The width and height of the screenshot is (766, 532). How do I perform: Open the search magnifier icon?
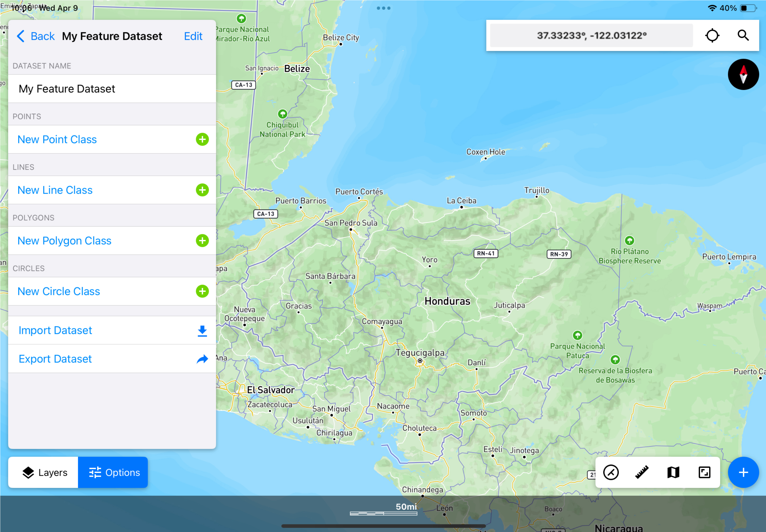tap(743, 35)
